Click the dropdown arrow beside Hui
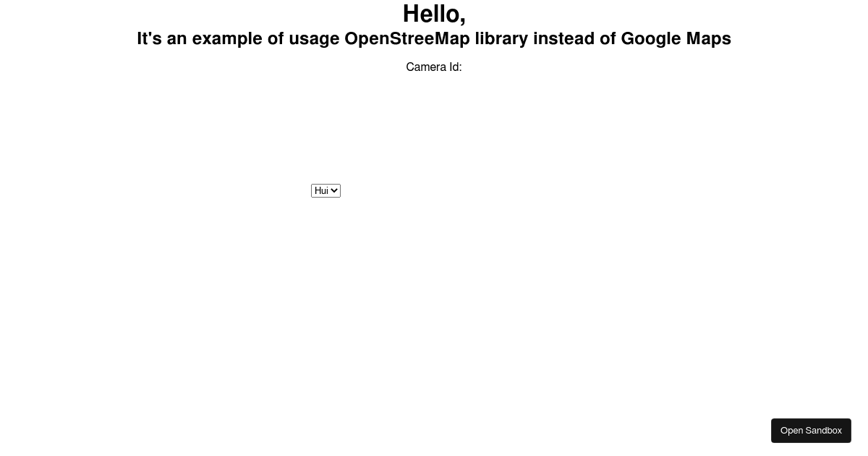Viewport: 868px width, 456px height. [x=335, y=190]
